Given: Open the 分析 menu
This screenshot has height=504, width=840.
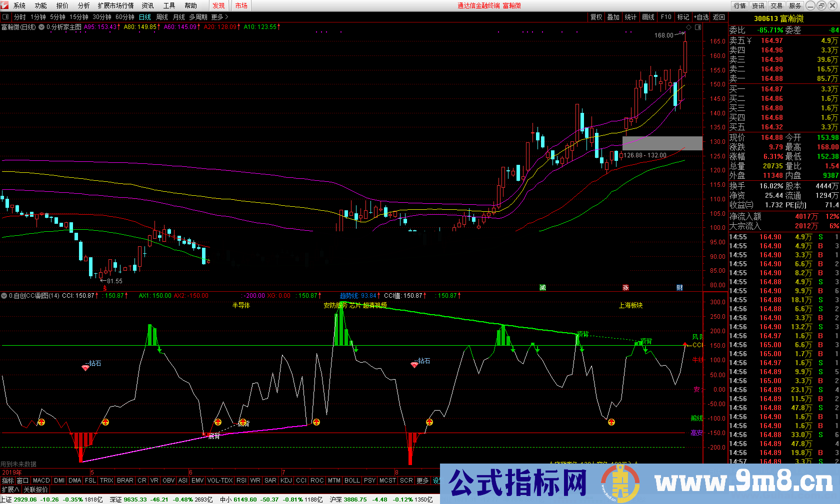Looking at the screenshot, I should pos(84,5).
